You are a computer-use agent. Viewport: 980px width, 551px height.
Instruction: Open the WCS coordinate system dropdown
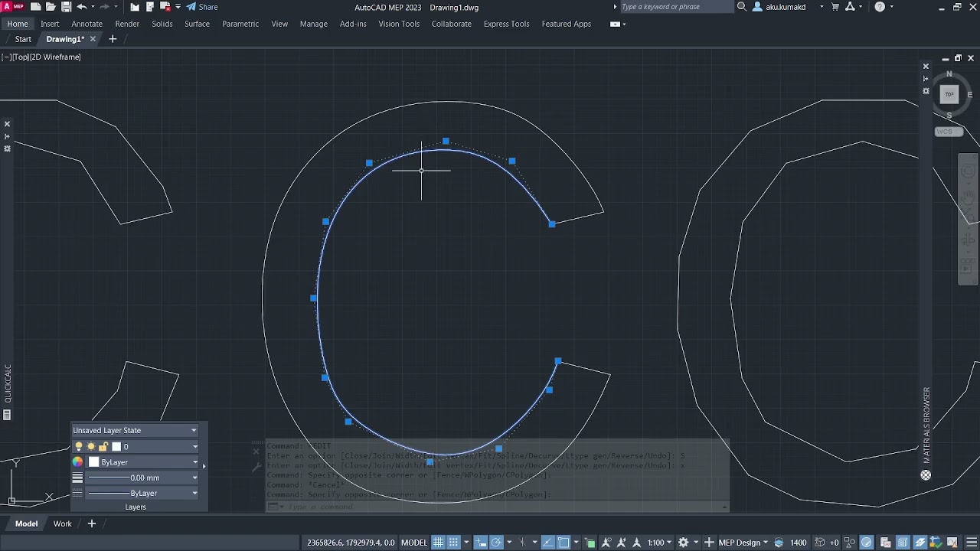[x=948, y=132]
